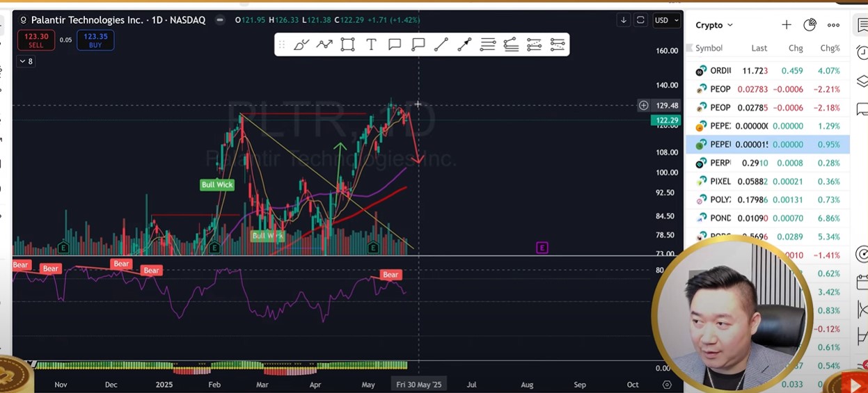Toggle the flag column header in watchlist
The width and height of the screenshot is (868, 393).
(690, 48)
